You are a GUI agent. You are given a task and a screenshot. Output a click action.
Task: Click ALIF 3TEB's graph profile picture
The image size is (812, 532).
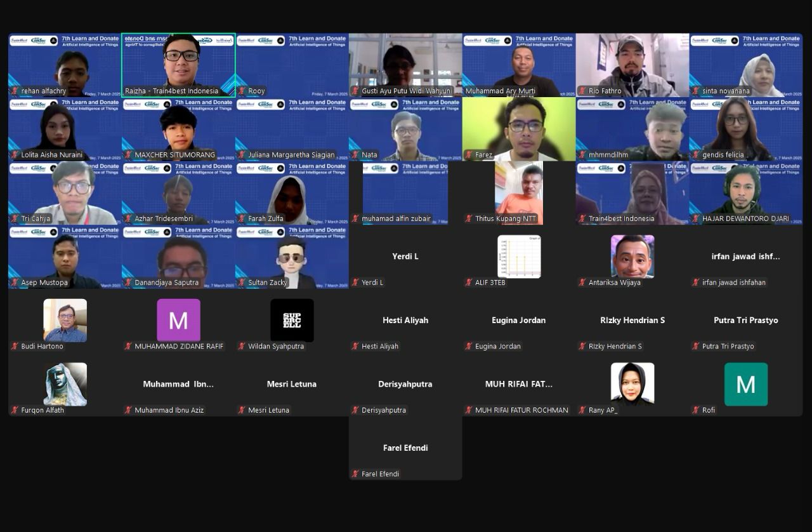pyautogui.click(x=519, y=256)
